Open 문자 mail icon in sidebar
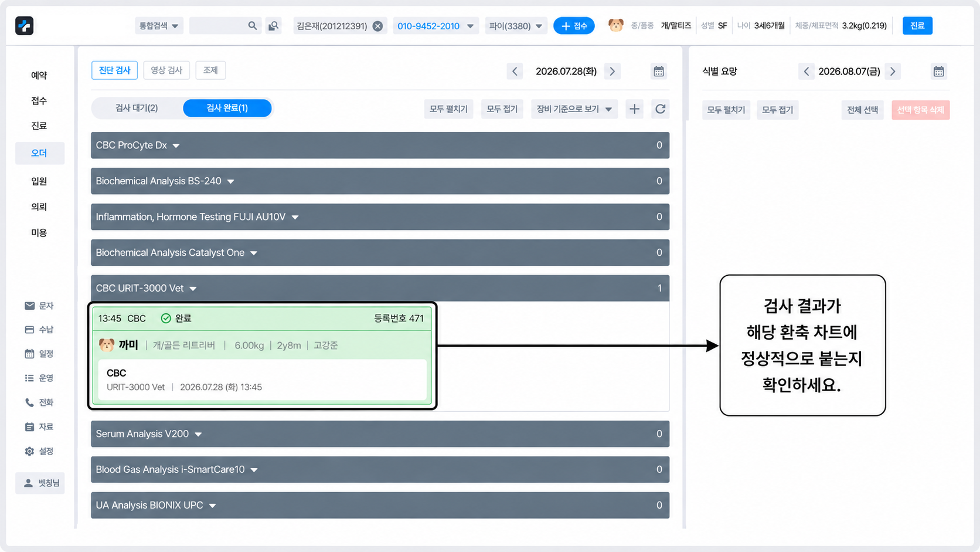The image size is (980, 552). point(30,306)
